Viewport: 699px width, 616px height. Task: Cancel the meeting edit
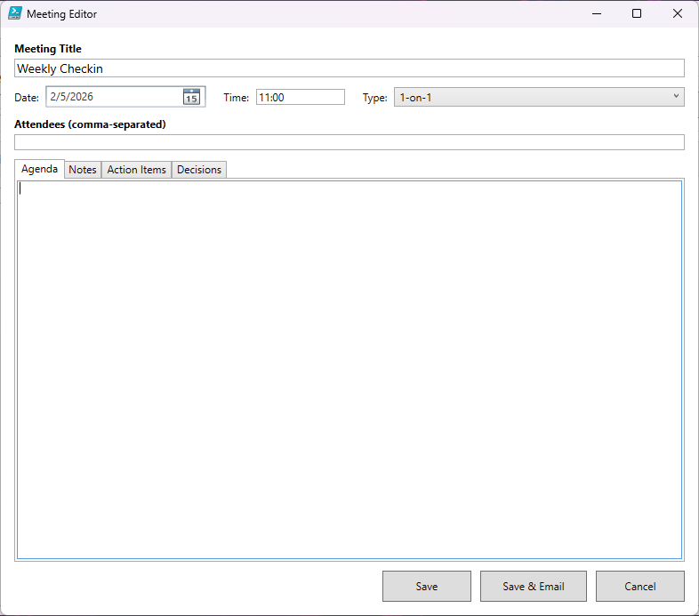[640, 587]
